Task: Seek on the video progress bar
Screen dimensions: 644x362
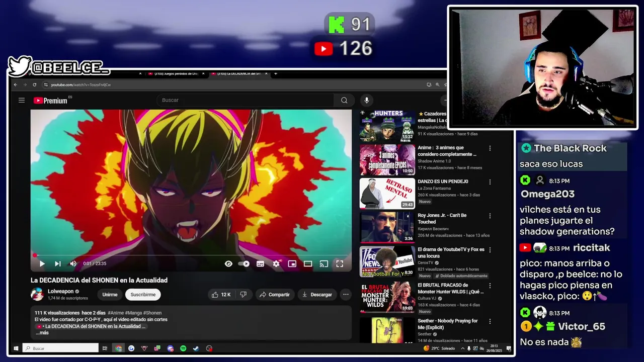Action: coord(191,255)
